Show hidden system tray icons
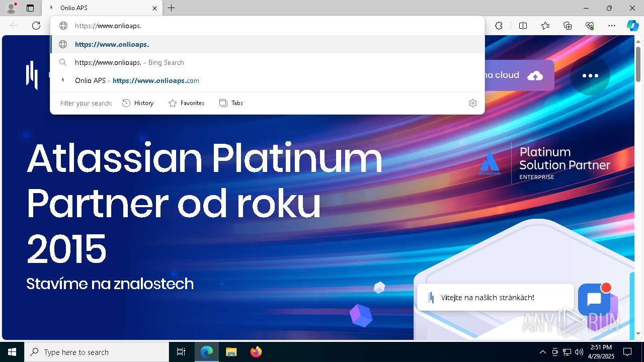644x362 pixels. tap(542, 352)
